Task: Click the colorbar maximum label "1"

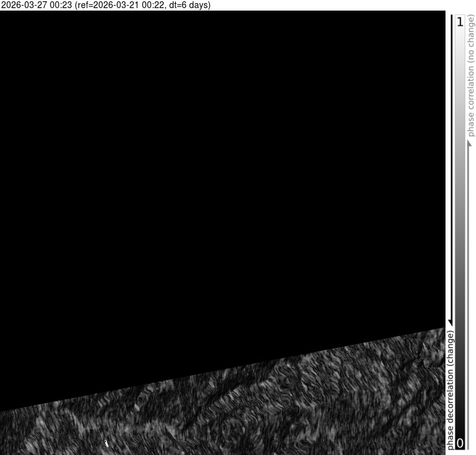Action: coord(460,22)
